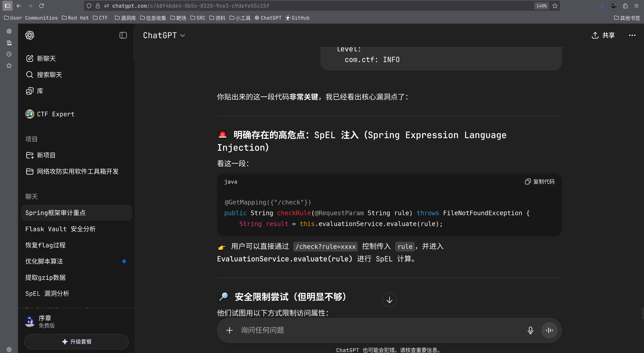Screen dimensions: 644x353
Task: Click the microphone dictation icon
Action: [530, 330]
